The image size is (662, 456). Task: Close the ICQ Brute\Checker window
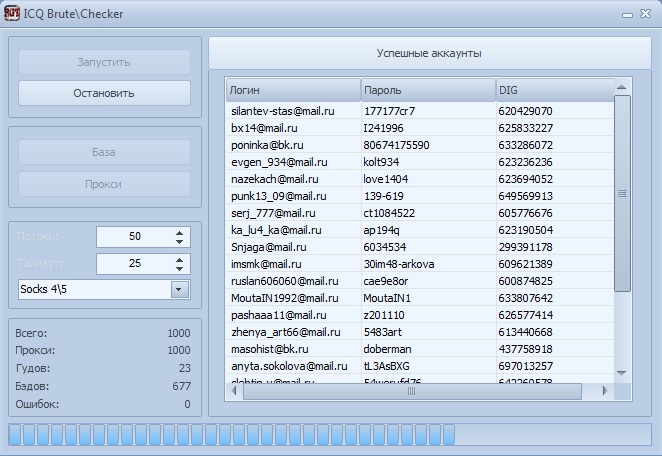point(645,14)
